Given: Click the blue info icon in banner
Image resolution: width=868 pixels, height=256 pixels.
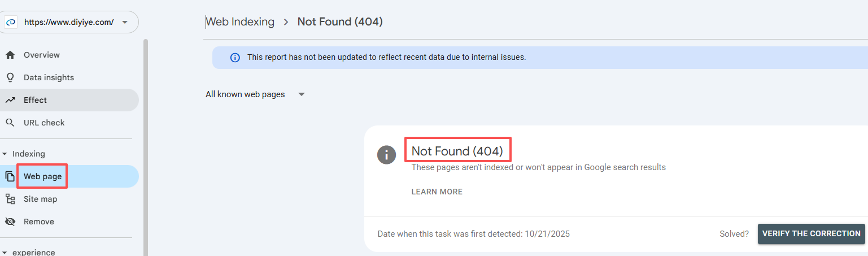Looking at the screenshot, I should coord(235,58).
